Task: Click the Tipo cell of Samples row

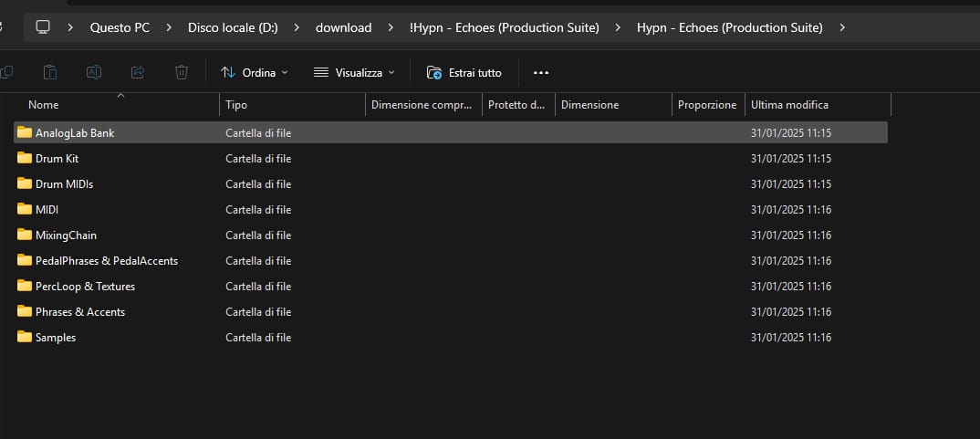Action: coord(258,337)
